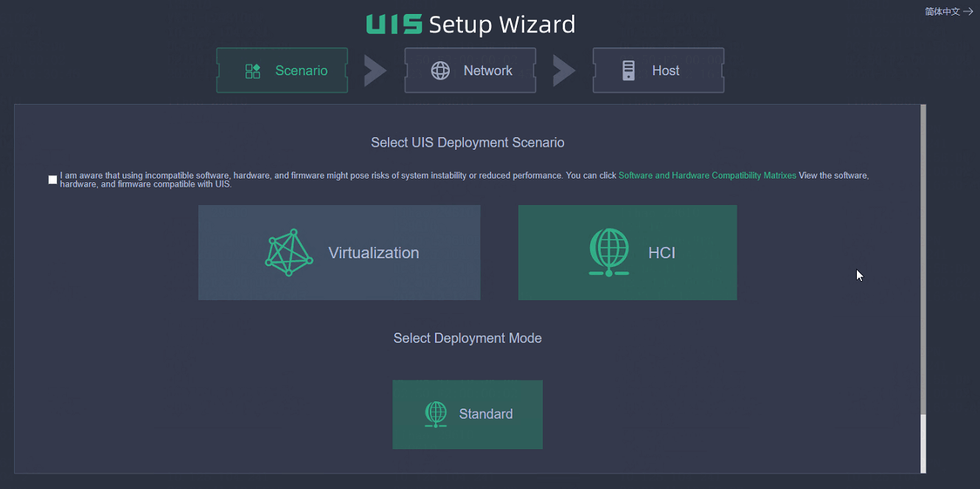Click the 'Setup Wizard' title text
Image resolution: width=980 pixels, height=489 pixels.
501,24
